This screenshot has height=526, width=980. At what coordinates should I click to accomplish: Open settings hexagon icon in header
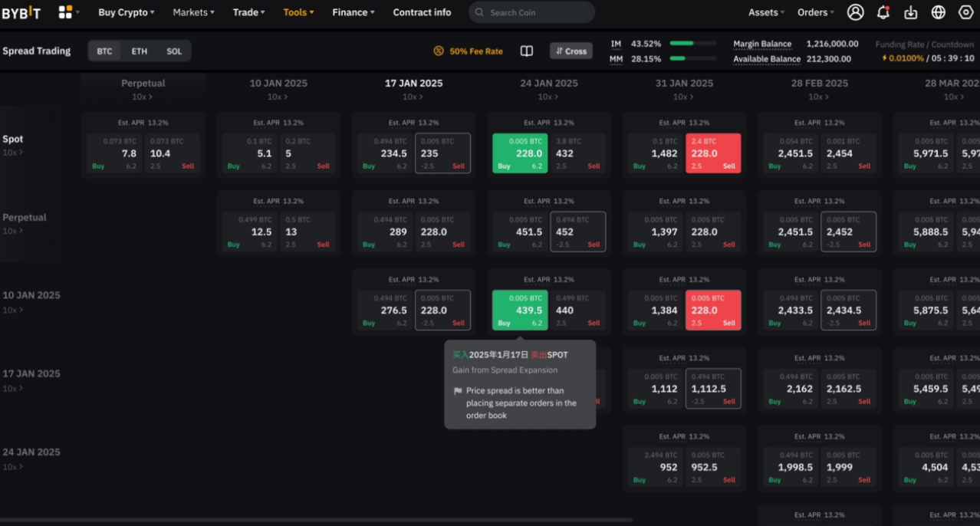[x=965, y=12]
